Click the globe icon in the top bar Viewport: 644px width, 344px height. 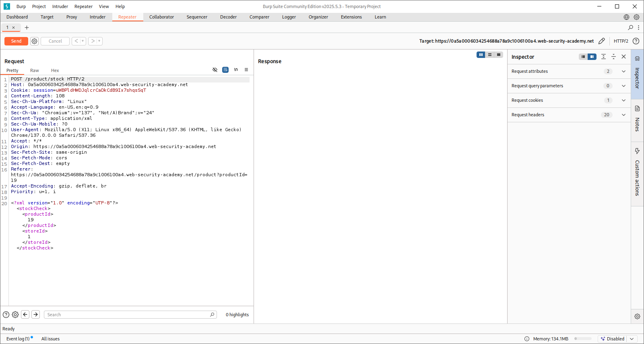tap(626, 17)
